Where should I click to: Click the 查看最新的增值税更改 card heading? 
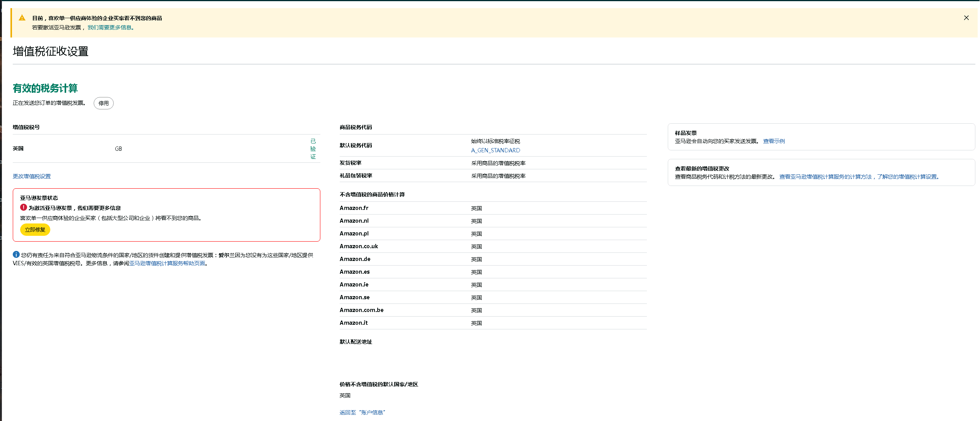[702, 169]
